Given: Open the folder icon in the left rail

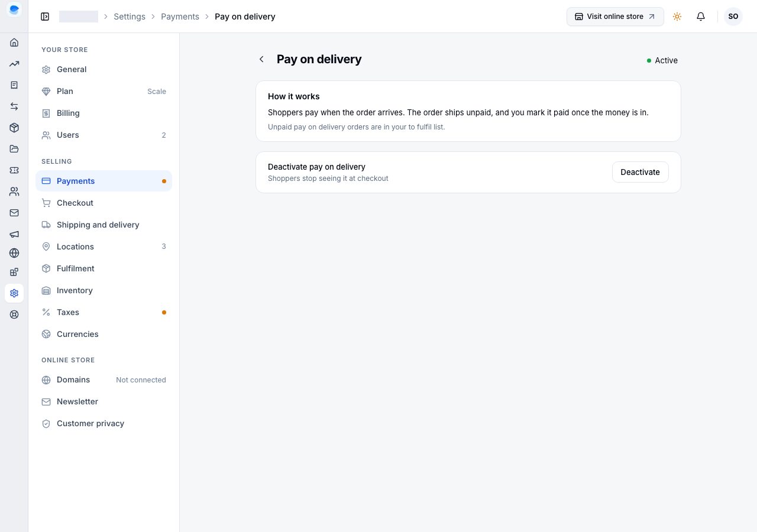Looking at the screenshot, I should click(x=14, y=149).
